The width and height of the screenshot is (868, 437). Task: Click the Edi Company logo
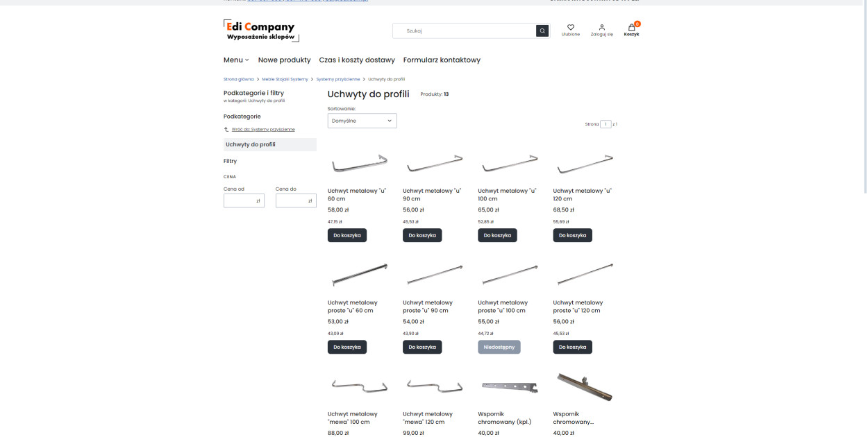261,31
